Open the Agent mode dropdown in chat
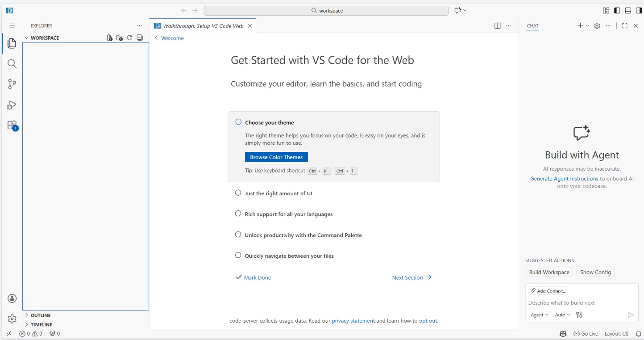Viewport: 644px width, 340px height. tap(539, 315)
